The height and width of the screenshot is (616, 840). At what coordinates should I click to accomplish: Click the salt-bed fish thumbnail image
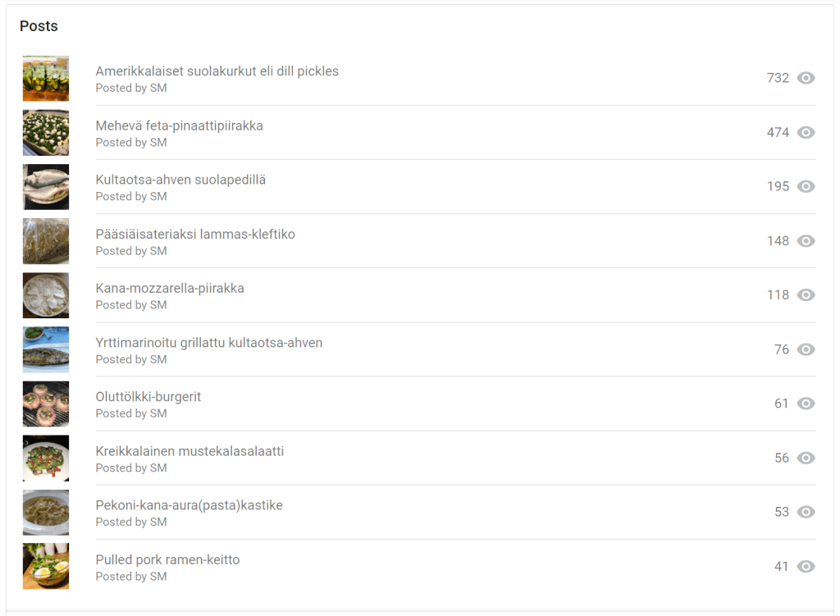tap(46, 186)
